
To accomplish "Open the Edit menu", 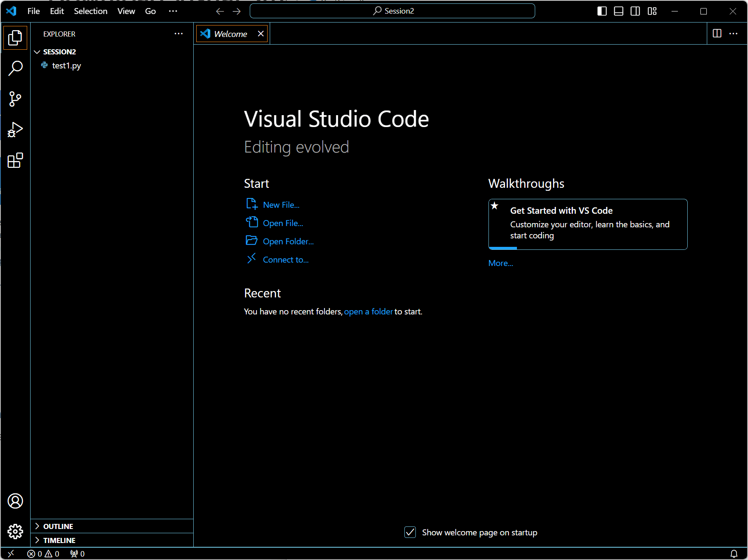I will (57, 11).
